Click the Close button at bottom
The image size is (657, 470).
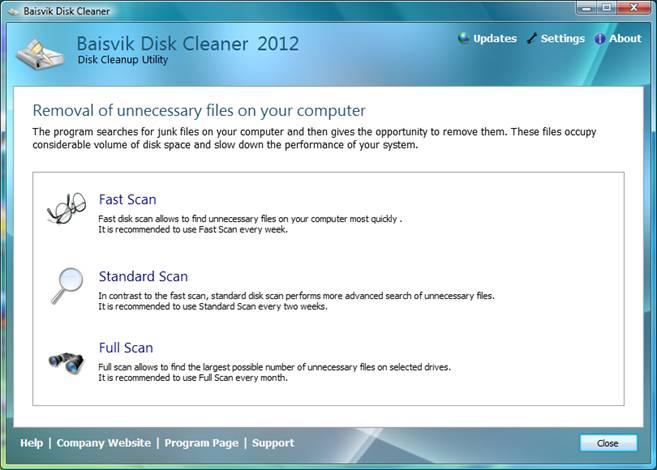pyautogui.click(x=608, y=443)
